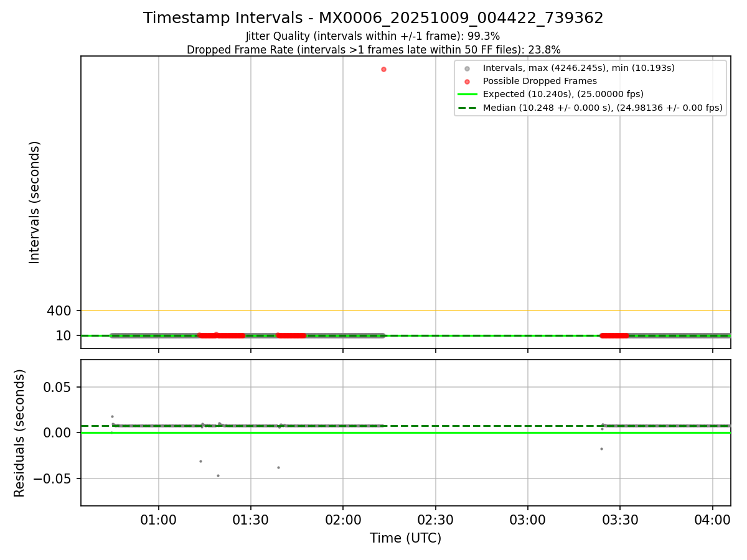Click the 0.05 residuals tick label
This screenshot has width=747, height=560.
pos(57,387)
